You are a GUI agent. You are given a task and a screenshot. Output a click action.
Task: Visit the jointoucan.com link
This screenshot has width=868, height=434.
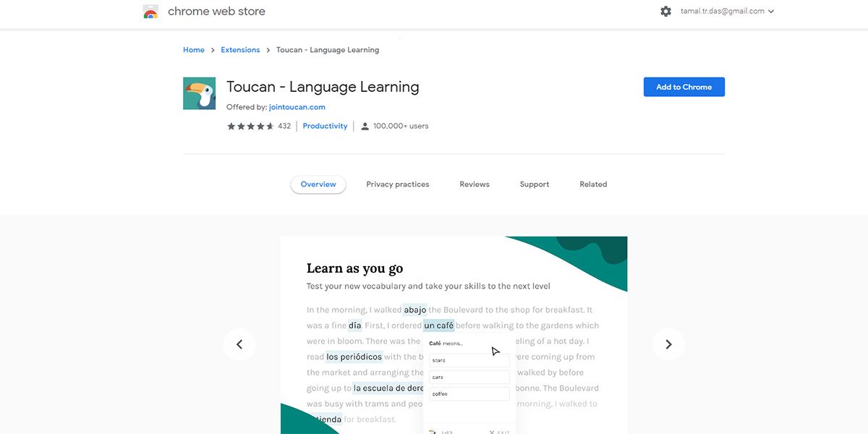click(297, 107)
